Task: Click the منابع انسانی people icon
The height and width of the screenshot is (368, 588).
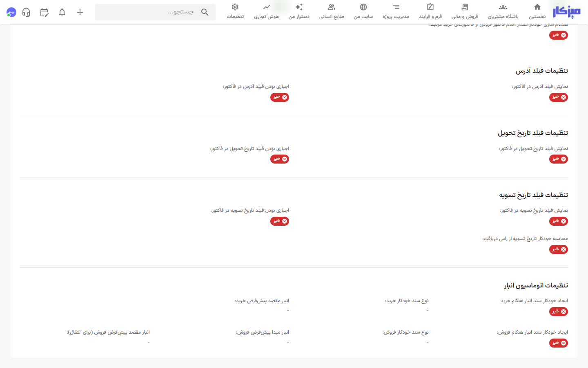Action: (332, 7)
